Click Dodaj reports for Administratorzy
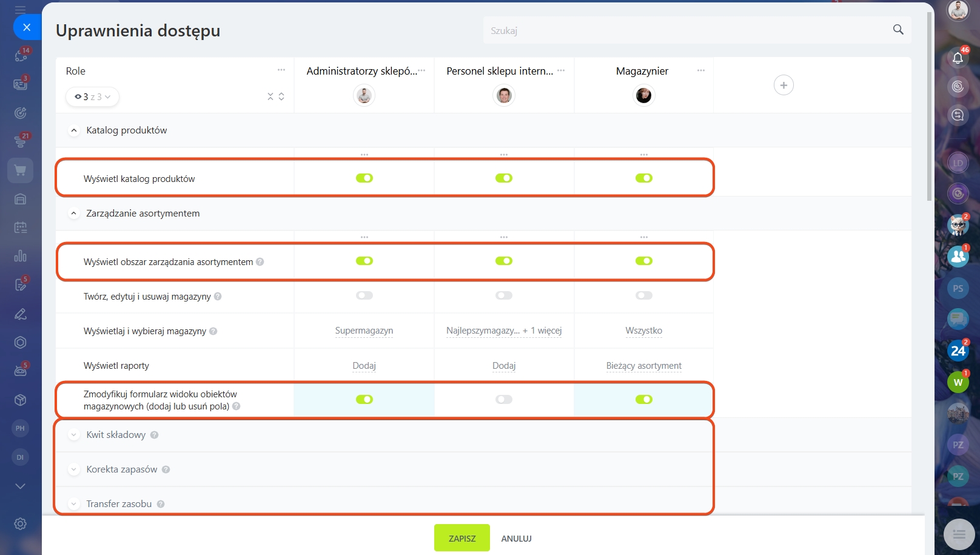Image resolution: width=980 pixels, height=555 pixels. click(x=364, y=366)
